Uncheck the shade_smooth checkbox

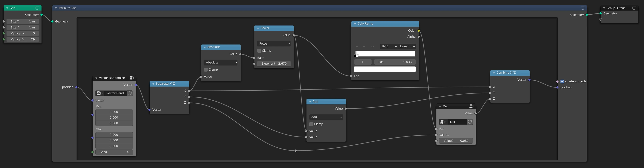pyautogui.click(x=562, y=81)
